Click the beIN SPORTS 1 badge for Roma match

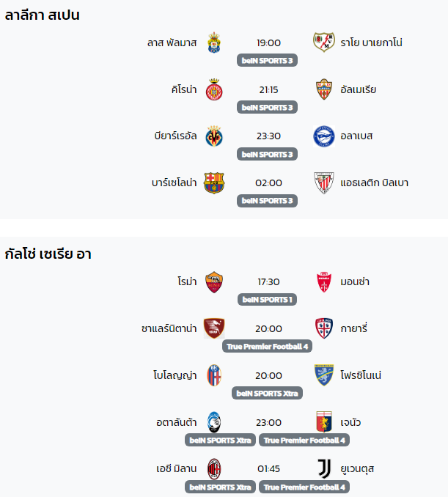click(x=267, y=300)
